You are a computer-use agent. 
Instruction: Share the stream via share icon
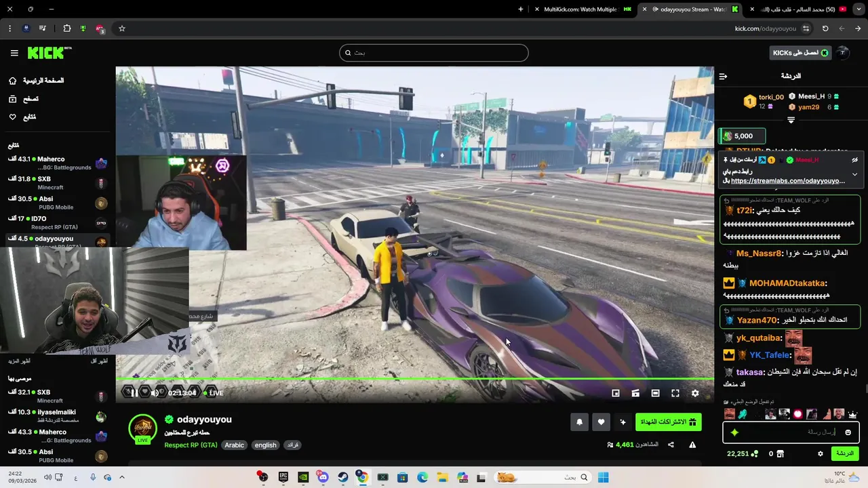click(671, 445)
